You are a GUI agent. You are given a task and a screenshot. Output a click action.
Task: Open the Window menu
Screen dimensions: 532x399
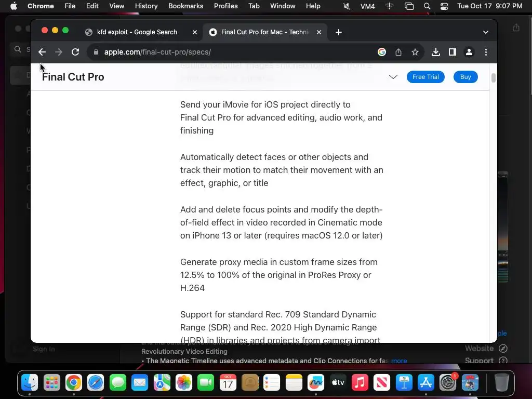click(x=283, y=6)
